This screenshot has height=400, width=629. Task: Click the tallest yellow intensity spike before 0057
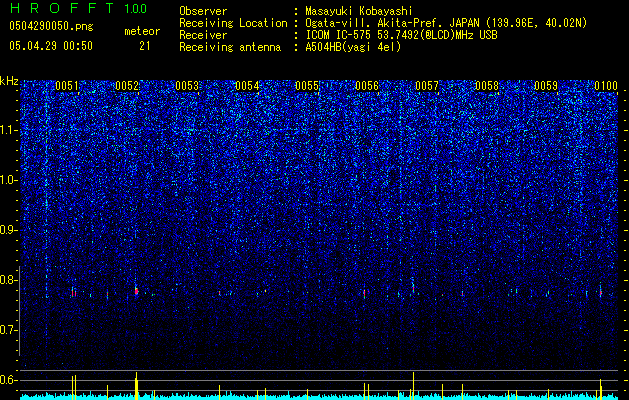pyautogui.click(x=413, y=386)
